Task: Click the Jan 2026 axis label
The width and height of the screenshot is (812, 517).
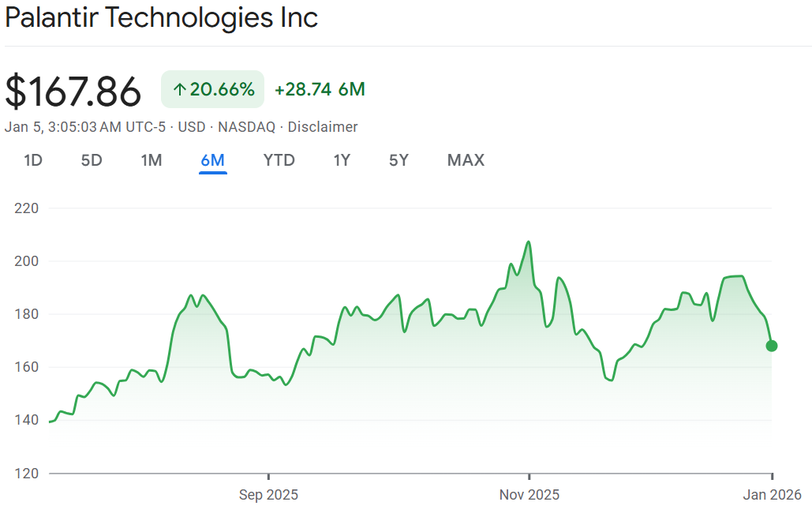Action: click(772, 495)
